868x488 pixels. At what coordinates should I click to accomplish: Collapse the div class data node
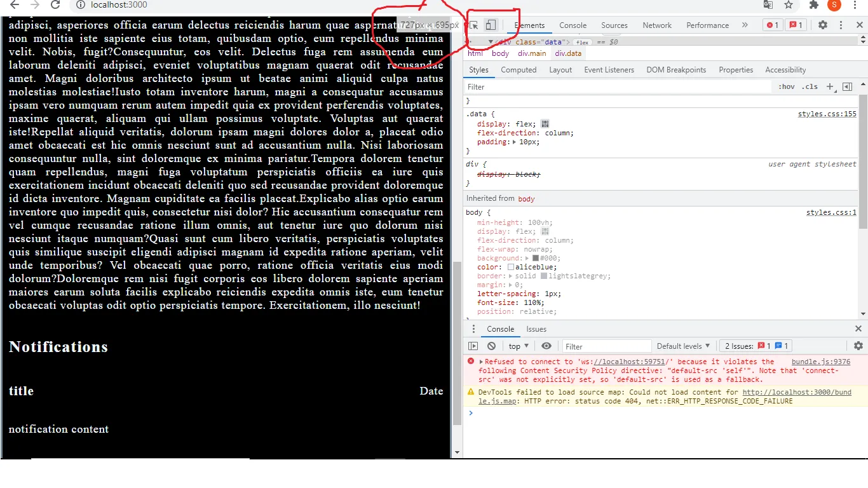pyautogui.click(x=491, y=42)
